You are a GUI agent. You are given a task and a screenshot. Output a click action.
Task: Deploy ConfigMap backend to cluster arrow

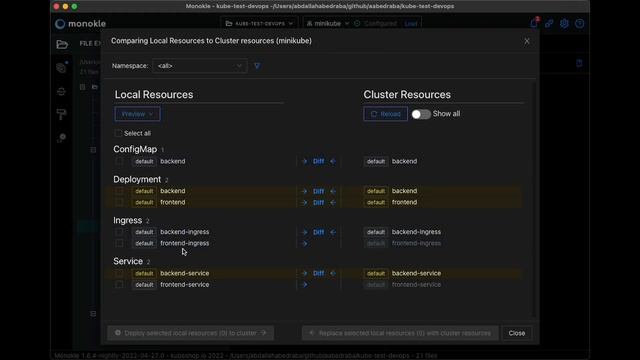click(x=304, y=162)
